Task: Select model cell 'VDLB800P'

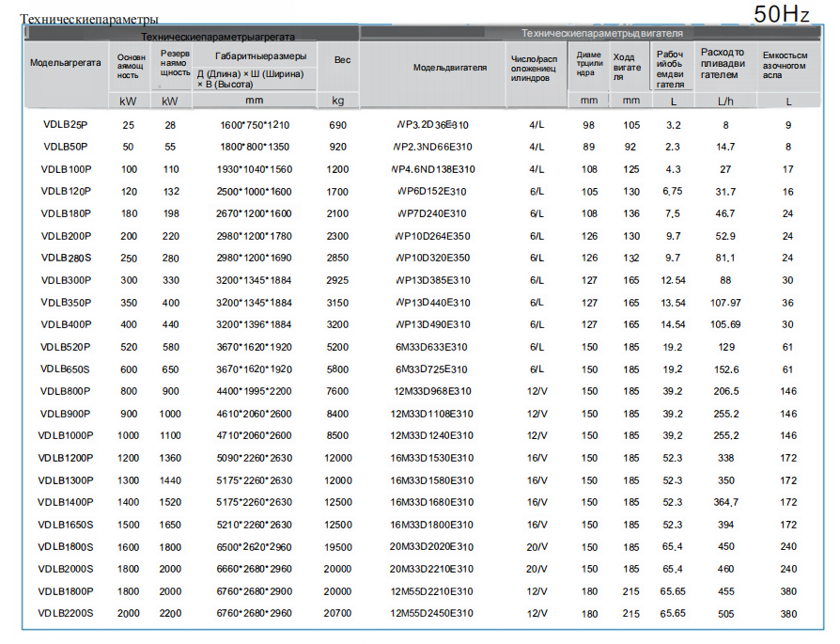Action: [x=66, y=391]
